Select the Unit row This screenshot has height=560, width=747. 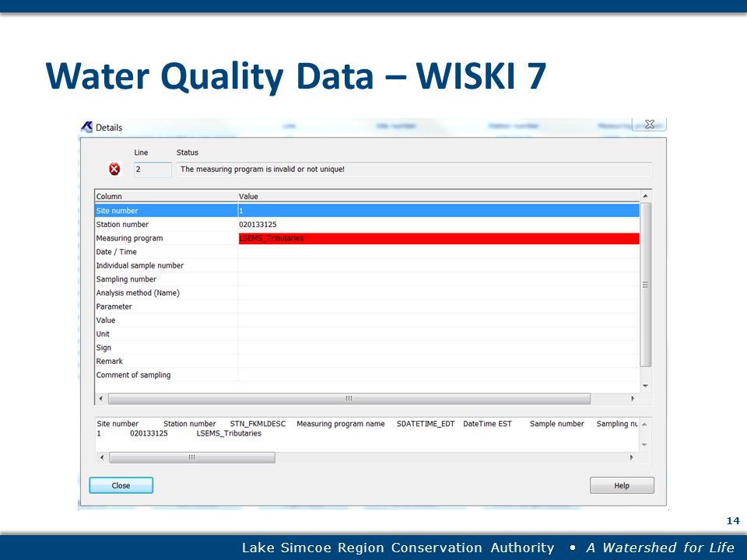click(366, 334)
